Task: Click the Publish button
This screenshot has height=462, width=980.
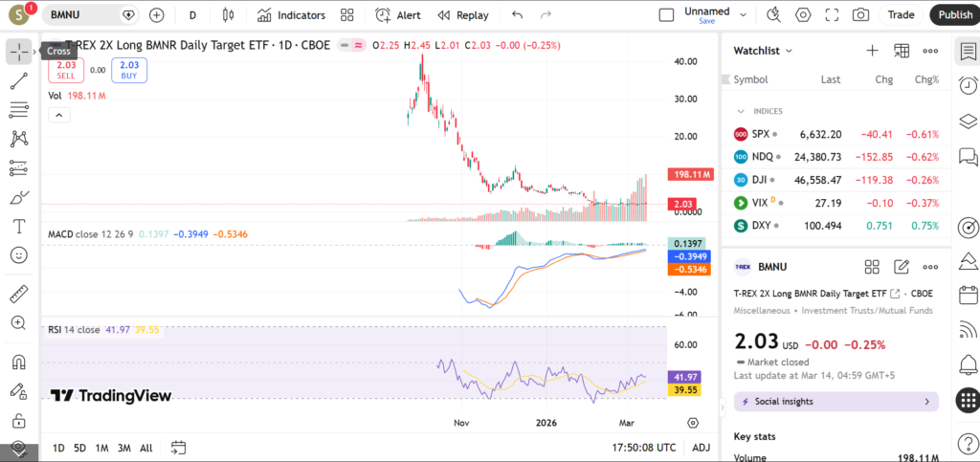Action: (x=954, y=15)
